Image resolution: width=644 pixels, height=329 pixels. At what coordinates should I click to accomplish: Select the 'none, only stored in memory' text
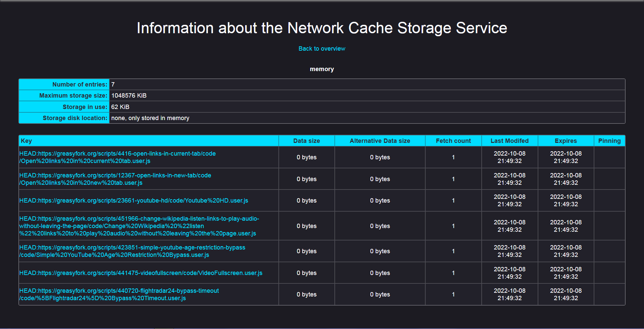150,118
